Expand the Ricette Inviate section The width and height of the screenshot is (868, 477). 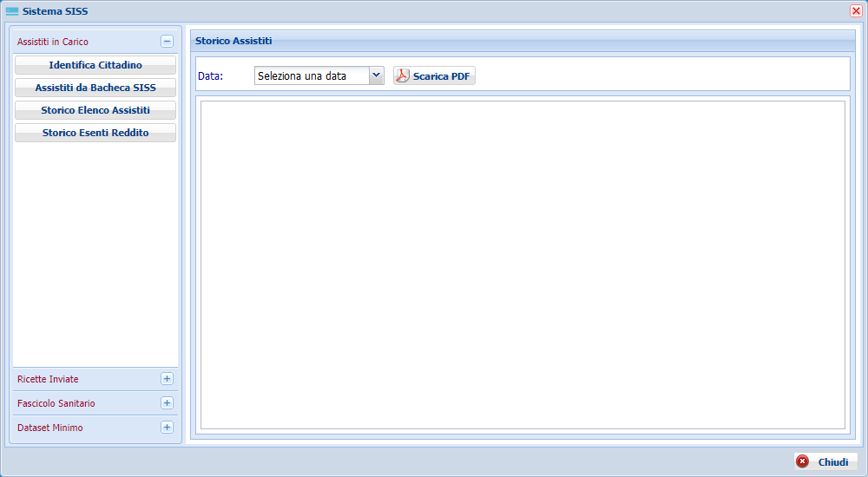pos(167,379)
